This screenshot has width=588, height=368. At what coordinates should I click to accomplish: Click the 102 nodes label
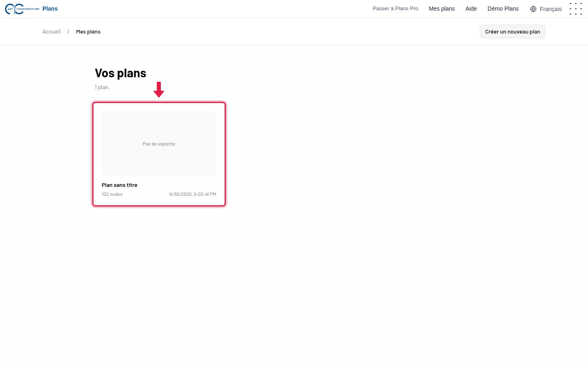click(112, 194)
